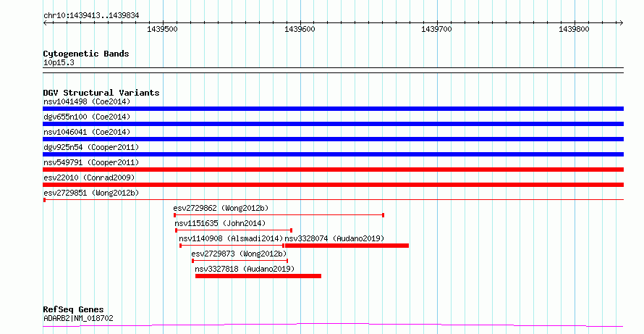Click the blue bar under dgv925n54
The height and width of the screenshot is (334, 644).
click(x=333, y=154)
